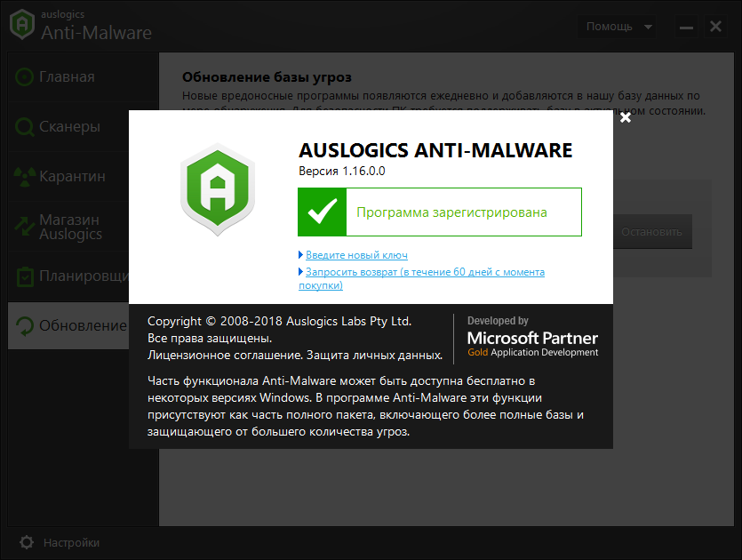Select the Главная sidebar tab
The width and height of the screenshot is (742, 560).
(x=83, y=76)
